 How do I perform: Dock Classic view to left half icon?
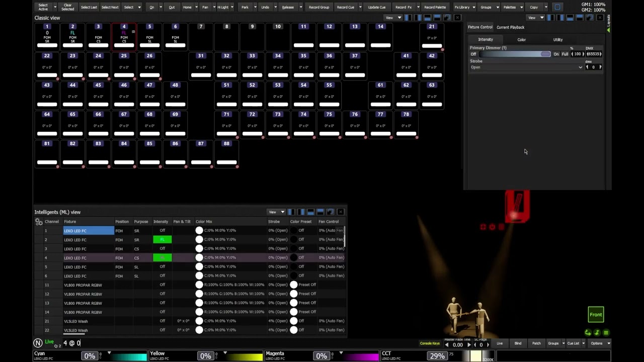point(408,18)
